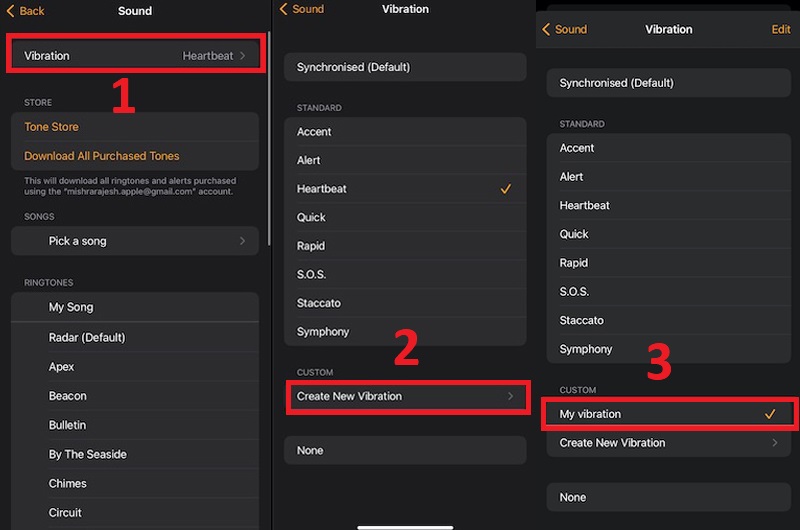Open Create New Vibration in middle panel
The width and height of the screenshot is (800, 530).
point(405,397)
